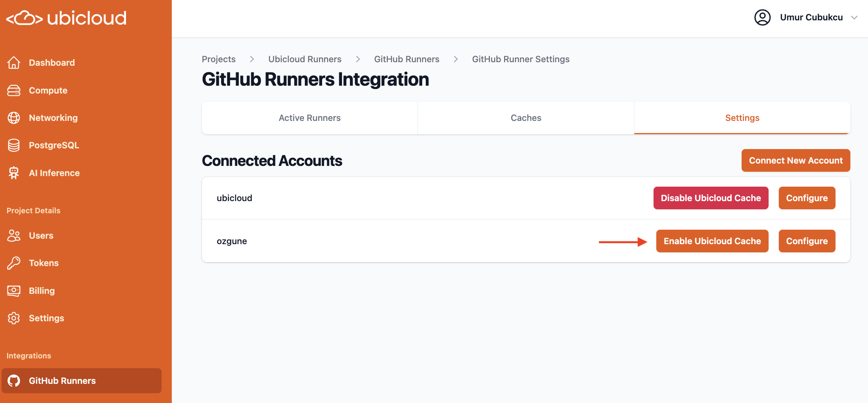Switch to the Active Runners tab

(310, 118)
